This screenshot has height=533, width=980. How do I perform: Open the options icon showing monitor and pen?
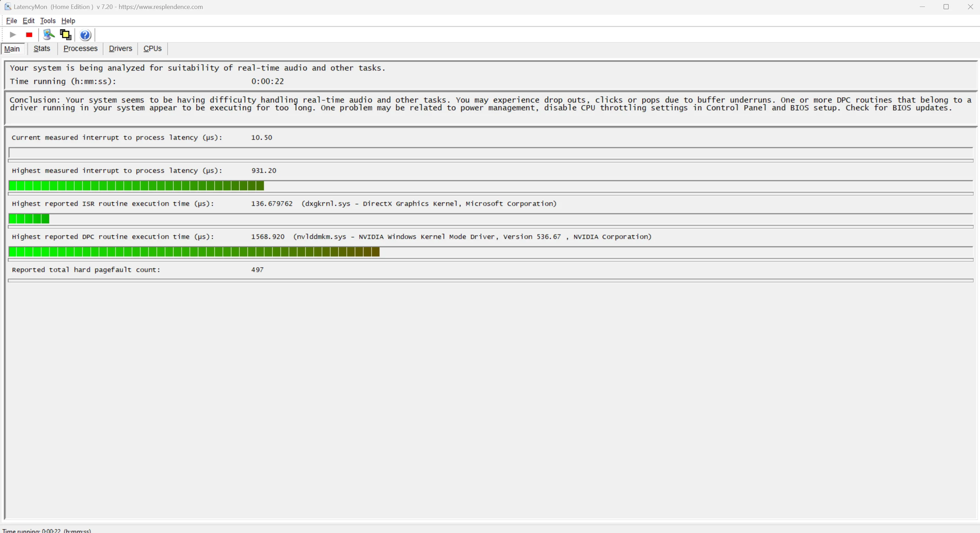pyautogui.click(x=49, y=35)
